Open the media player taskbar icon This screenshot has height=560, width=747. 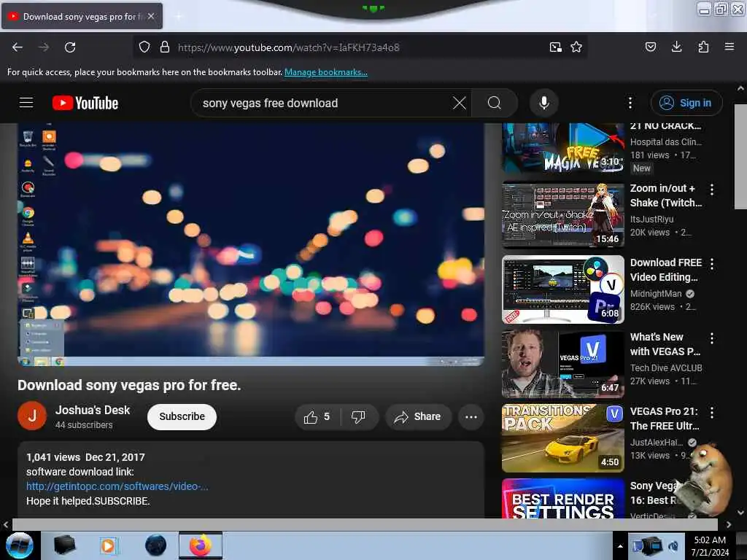108,545
